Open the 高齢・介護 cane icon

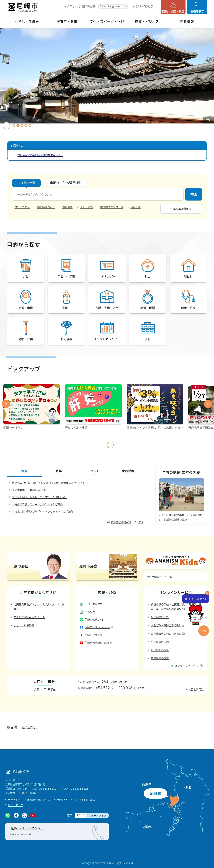[x=26, y=330]
